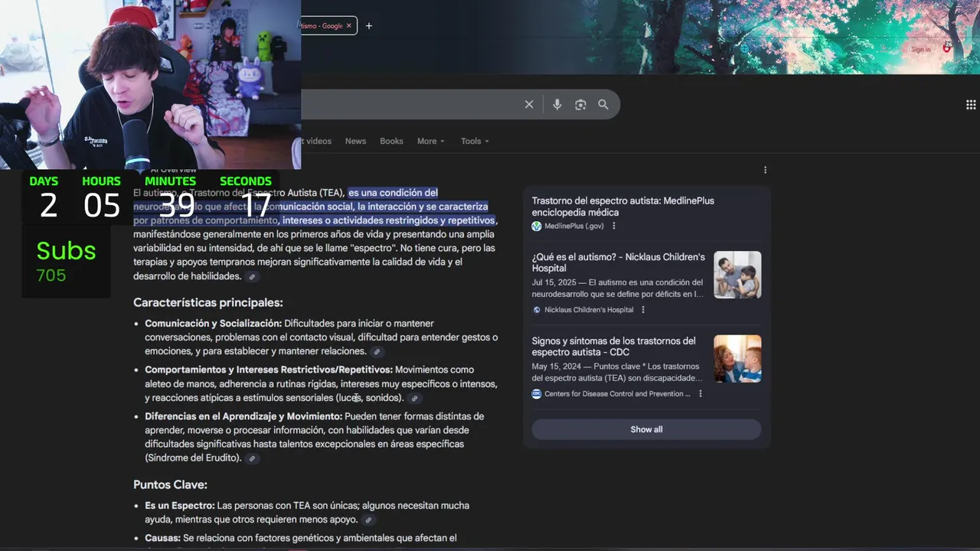
Task: Click the Nicklaus Children's Hospital favicon
Action: pos(537,310)
